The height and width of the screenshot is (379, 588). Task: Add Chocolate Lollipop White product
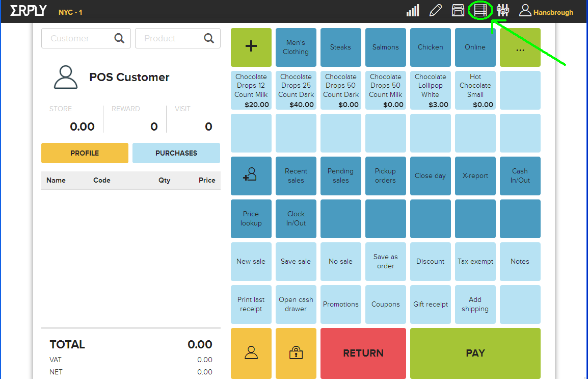click(431, 90)
